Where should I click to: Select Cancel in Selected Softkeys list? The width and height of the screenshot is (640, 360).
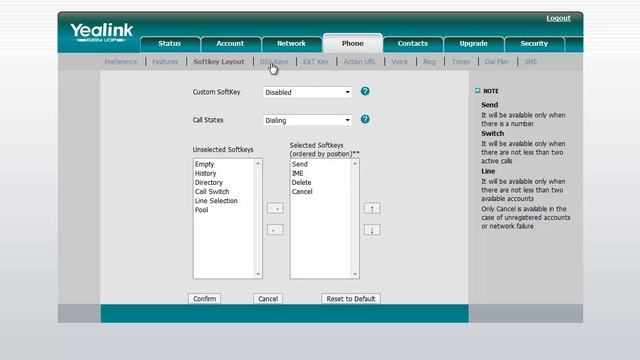point(302,191)
